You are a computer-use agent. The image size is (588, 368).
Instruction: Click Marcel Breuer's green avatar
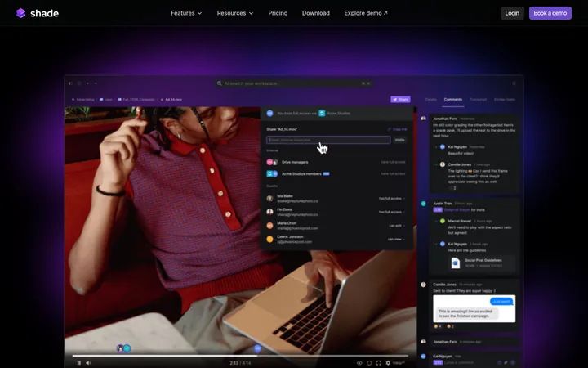click(443, 221)
